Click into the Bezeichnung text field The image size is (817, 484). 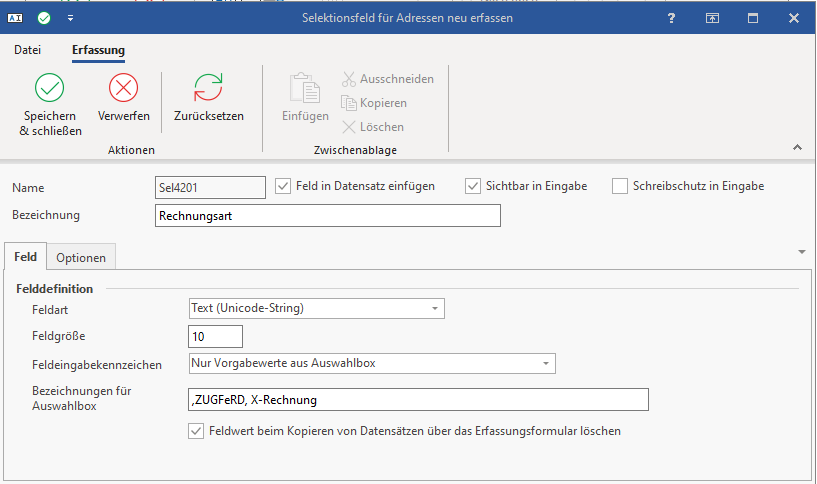coord(328,215)
